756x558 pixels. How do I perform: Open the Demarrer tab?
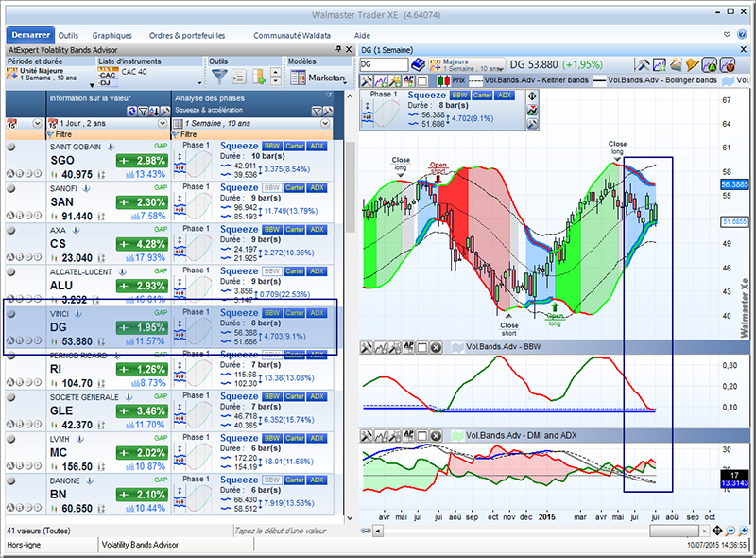coord(30,35)
